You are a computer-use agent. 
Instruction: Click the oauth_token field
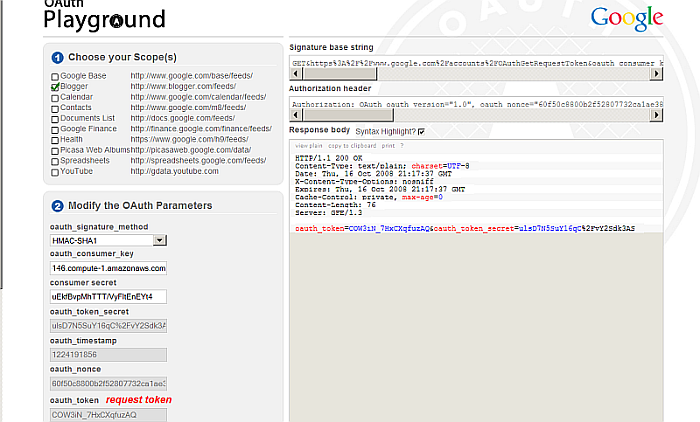pos(108,415)
